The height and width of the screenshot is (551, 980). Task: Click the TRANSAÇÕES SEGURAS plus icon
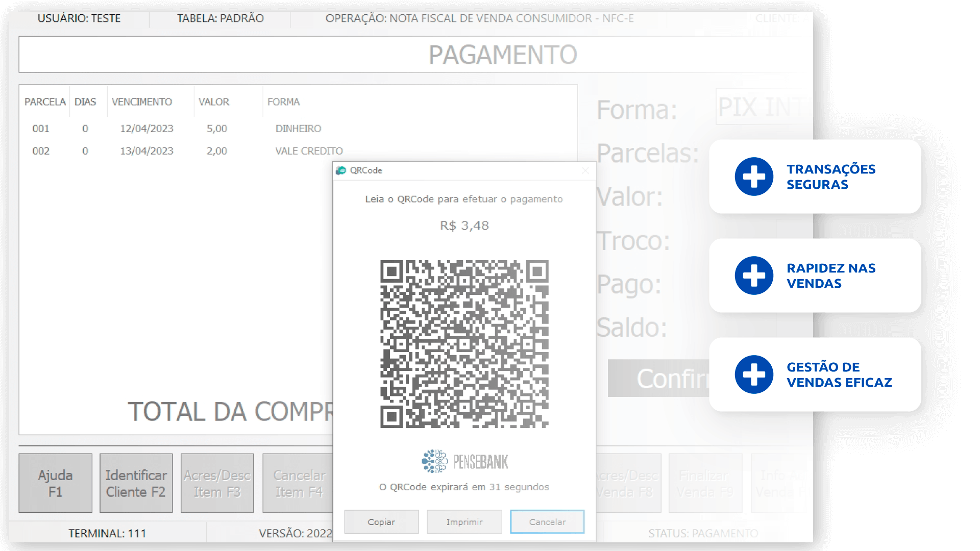tap(753, 176)
